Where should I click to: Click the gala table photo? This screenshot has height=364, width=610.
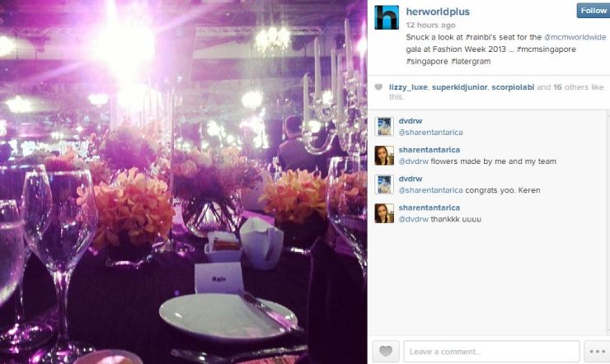pyautogui.click(x=183, y=182)
